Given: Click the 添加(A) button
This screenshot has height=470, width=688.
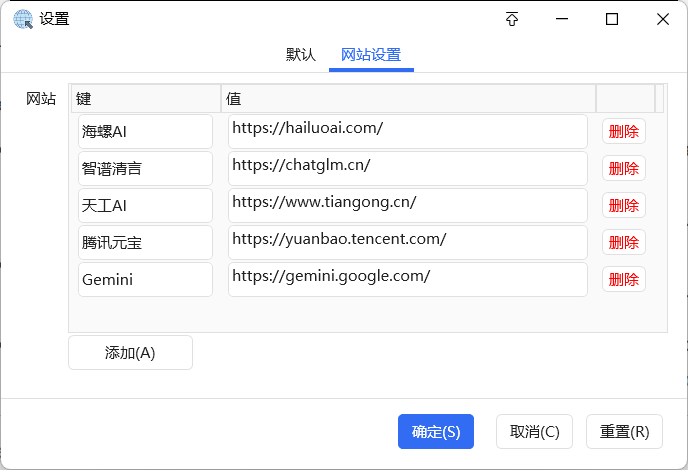Looking at the screenshot, I should tap(130, 352).
